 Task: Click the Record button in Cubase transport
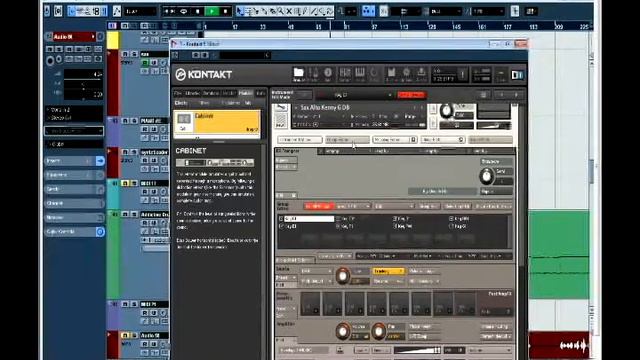click(225, 11)
